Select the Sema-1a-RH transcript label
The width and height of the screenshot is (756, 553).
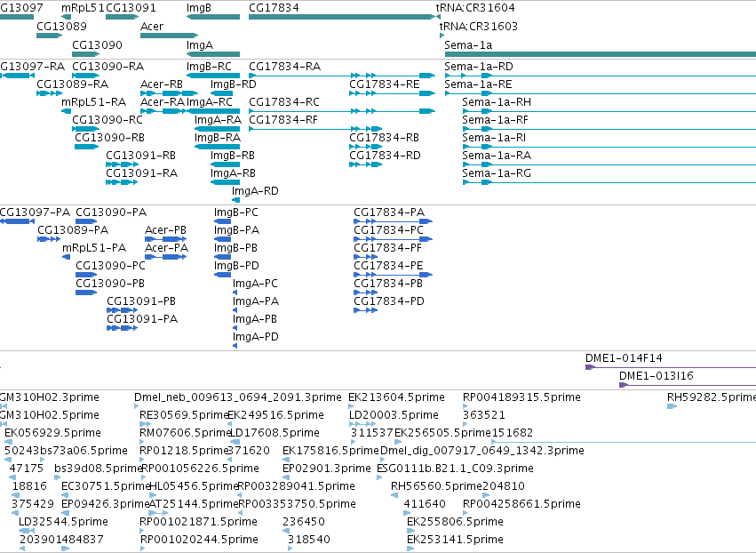(497, 102)
